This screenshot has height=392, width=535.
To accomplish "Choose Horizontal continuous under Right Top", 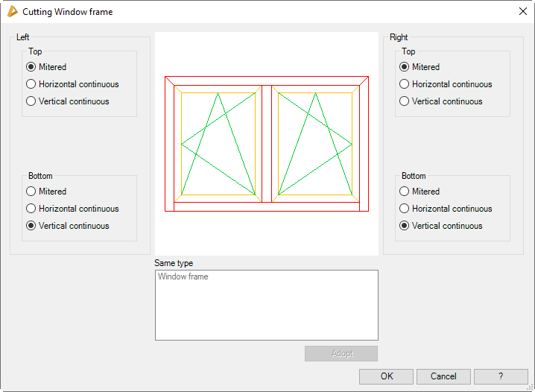I will point(405,84).
